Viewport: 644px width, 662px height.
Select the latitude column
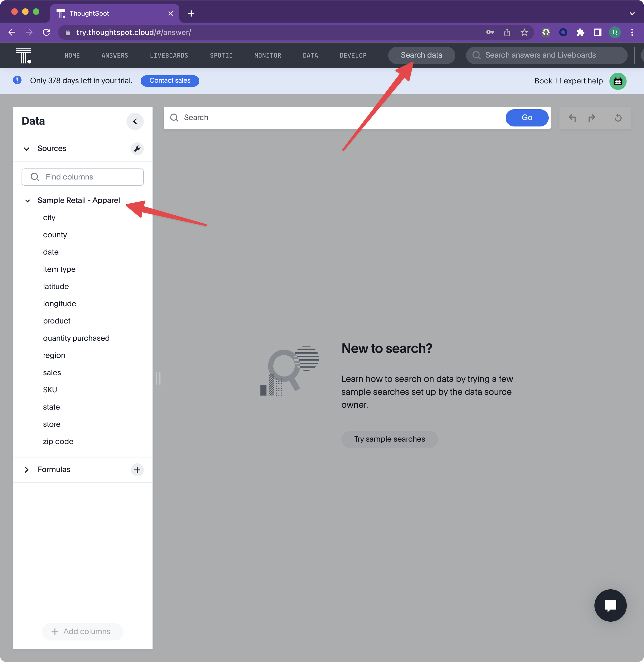(x=56, y=287)
